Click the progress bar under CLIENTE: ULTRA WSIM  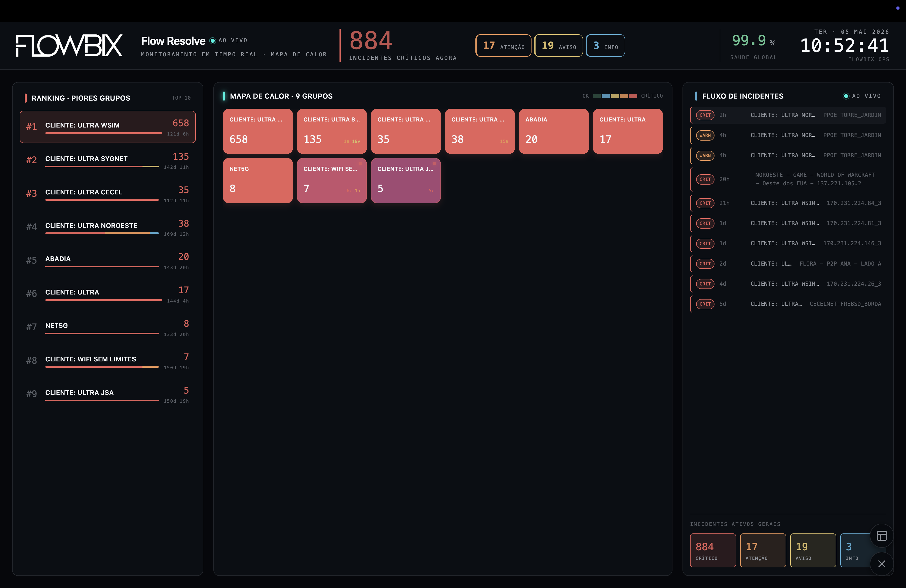coord(103,133)
